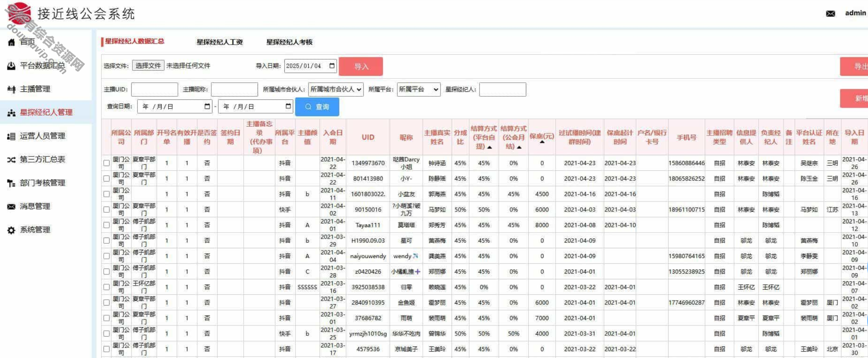The height and width of the screenshot is (358, 868).
Task: Click nickname cell 京城美子
Action: pos(406,349)
